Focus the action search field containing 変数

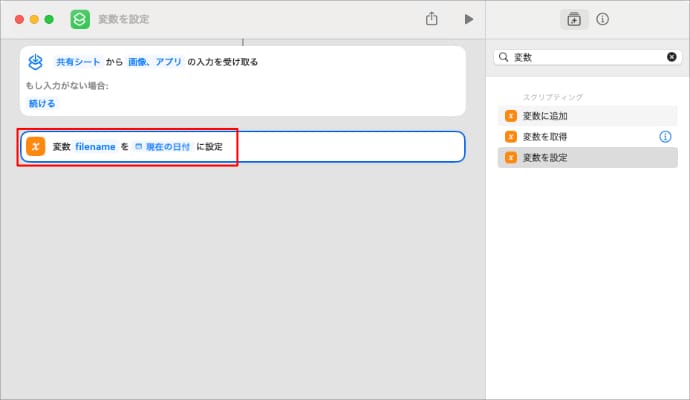point(585,58)
